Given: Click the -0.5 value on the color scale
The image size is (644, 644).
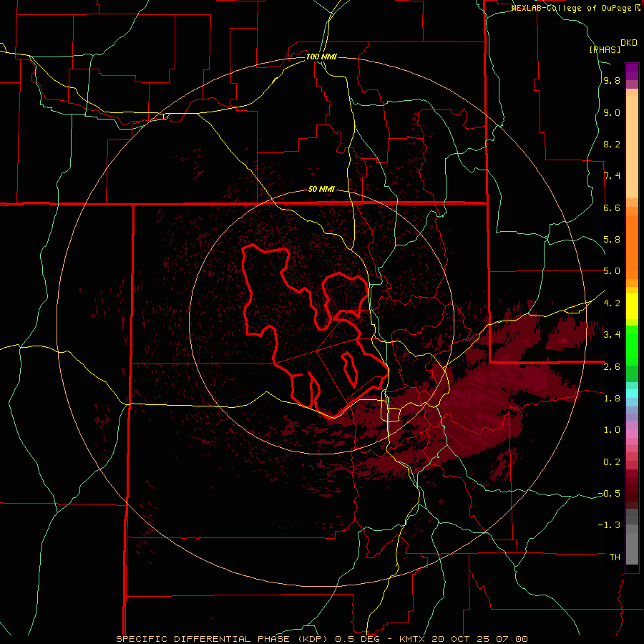Looking at the screenshot, I should (x=609, y=493).
